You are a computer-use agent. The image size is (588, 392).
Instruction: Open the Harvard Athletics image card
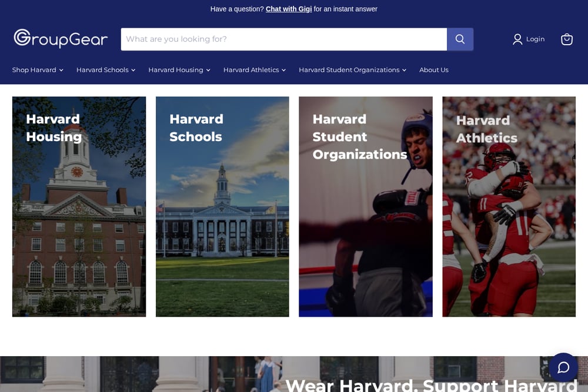pos(509,206)
